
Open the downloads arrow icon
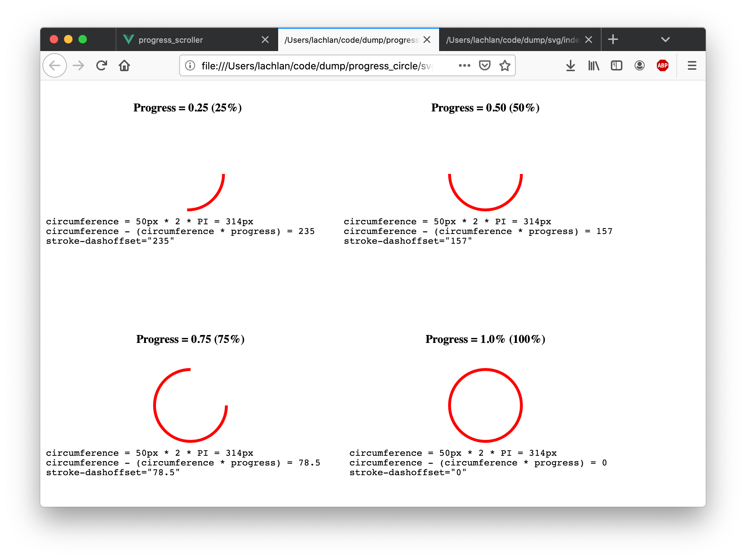[x=570, y=65]
